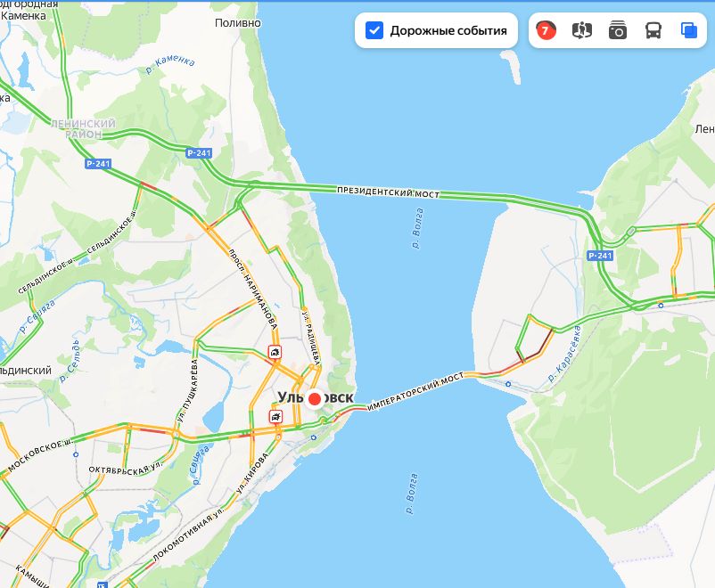Select P-241 badge below Ленинский район
715x588 pixels.
[98, 164]
